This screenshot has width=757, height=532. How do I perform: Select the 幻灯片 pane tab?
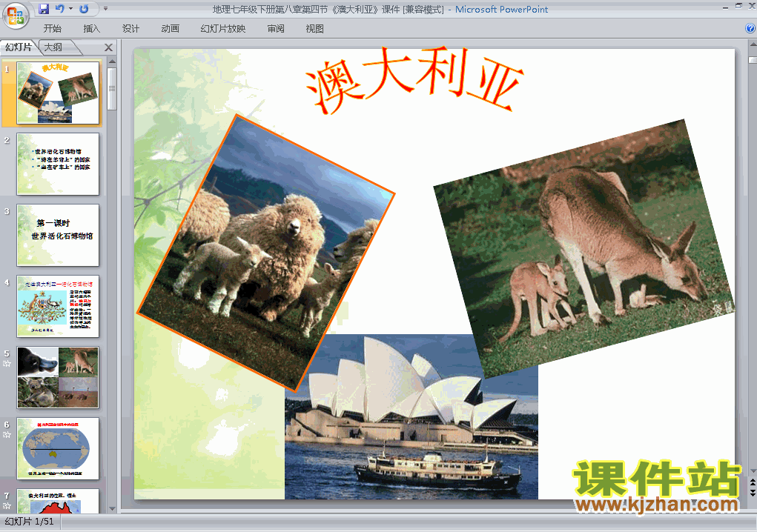19,47
